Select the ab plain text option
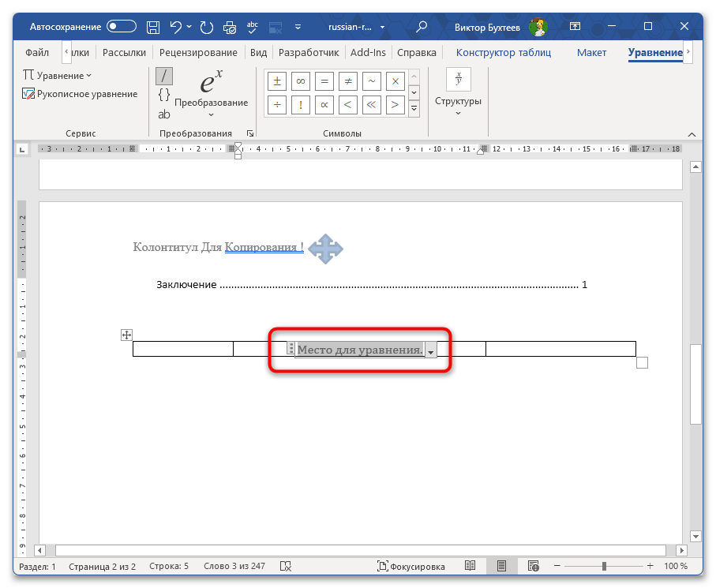 164,114
